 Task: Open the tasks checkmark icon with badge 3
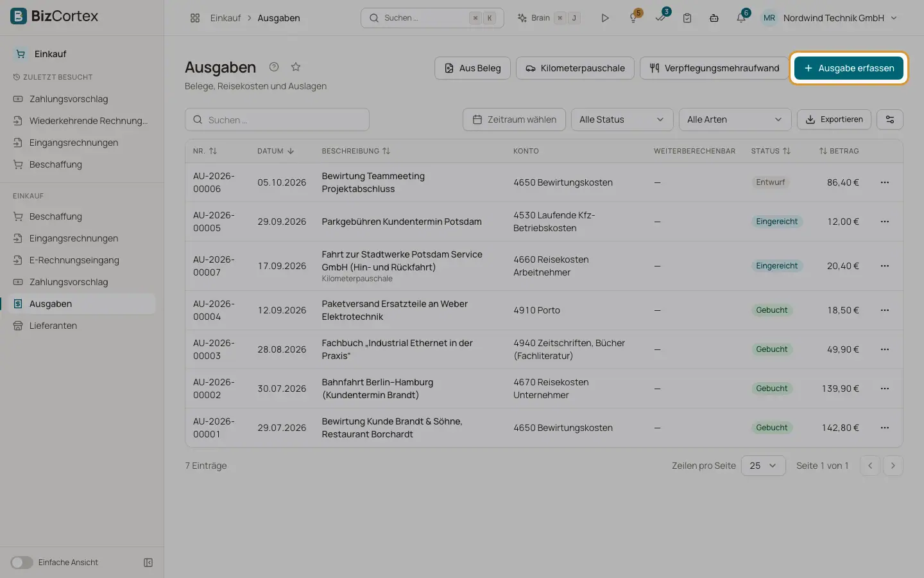tap(661, 18)
